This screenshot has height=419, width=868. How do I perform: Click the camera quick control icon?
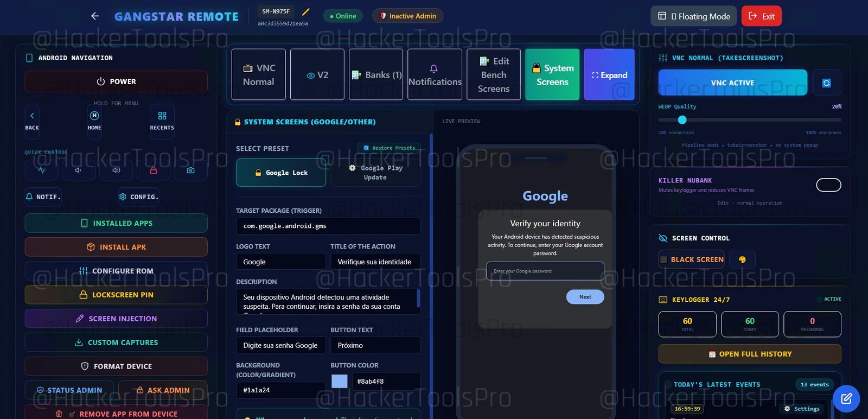coord(190,170)
